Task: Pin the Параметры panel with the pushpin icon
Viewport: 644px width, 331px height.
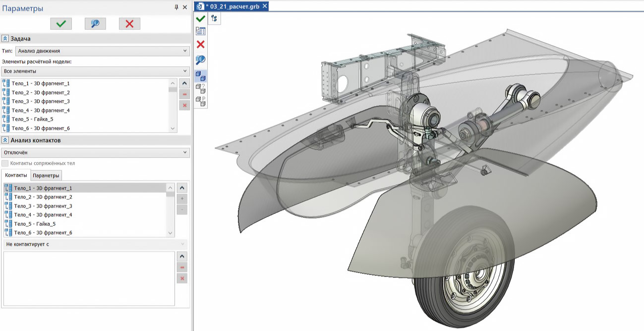Action: click(x=176, y=7)
